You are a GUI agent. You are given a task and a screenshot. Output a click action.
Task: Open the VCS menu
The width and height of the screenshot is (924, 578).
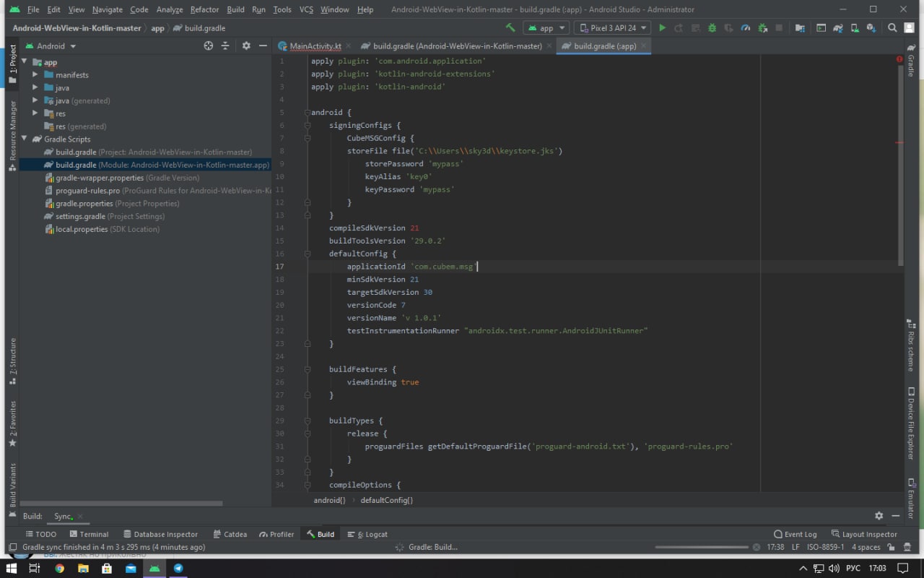coord(306,9)
